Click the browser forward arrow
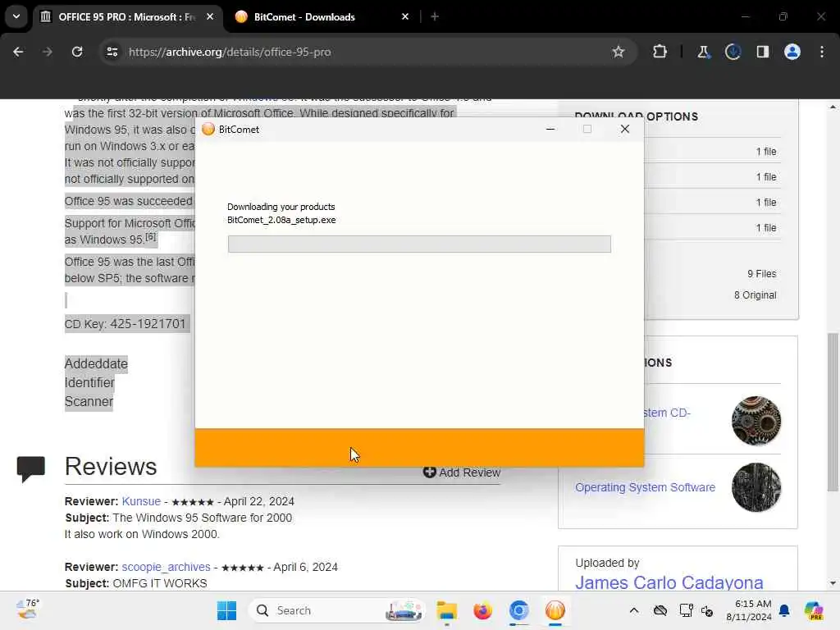The image size is (840, 630). [x=47, y=52]
